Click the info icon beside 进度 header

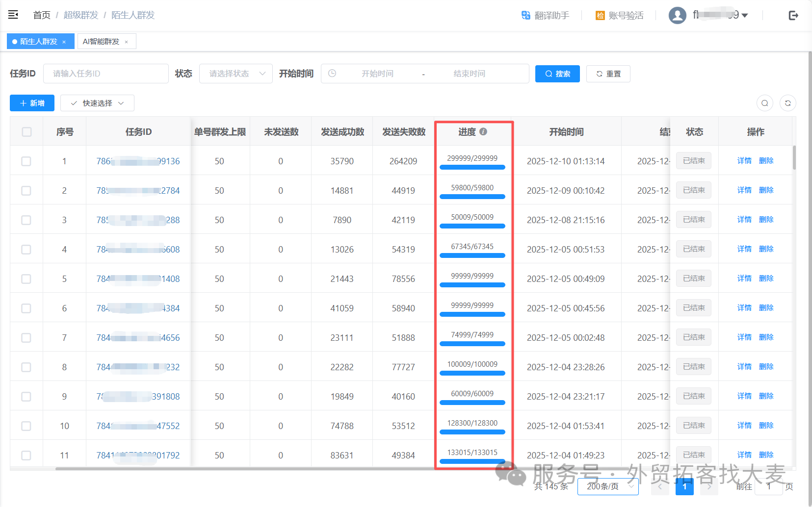click(x=483, y=131)
